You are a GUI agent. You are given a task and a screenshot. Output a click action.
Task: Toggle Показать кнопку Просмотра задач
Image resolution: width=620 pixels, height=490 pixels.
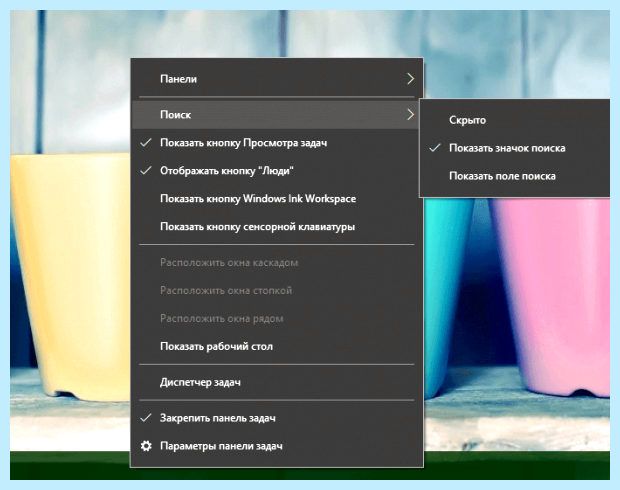[277, 143]
